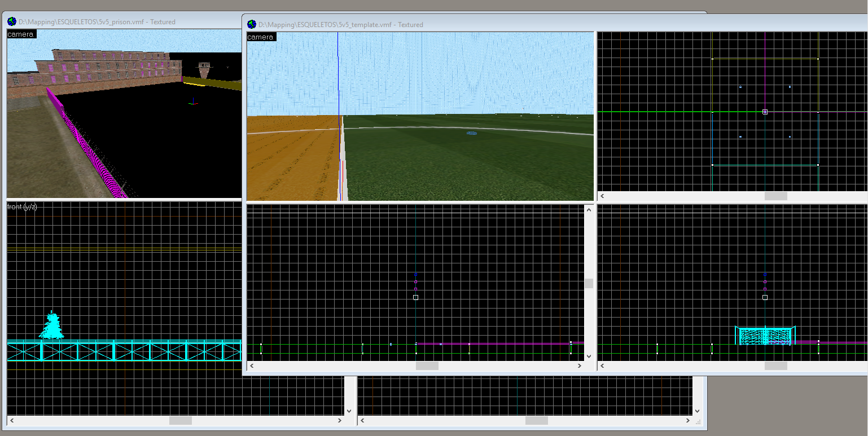Click the camera label in the template window
This screenshot has width=868, height=436.
261,37
